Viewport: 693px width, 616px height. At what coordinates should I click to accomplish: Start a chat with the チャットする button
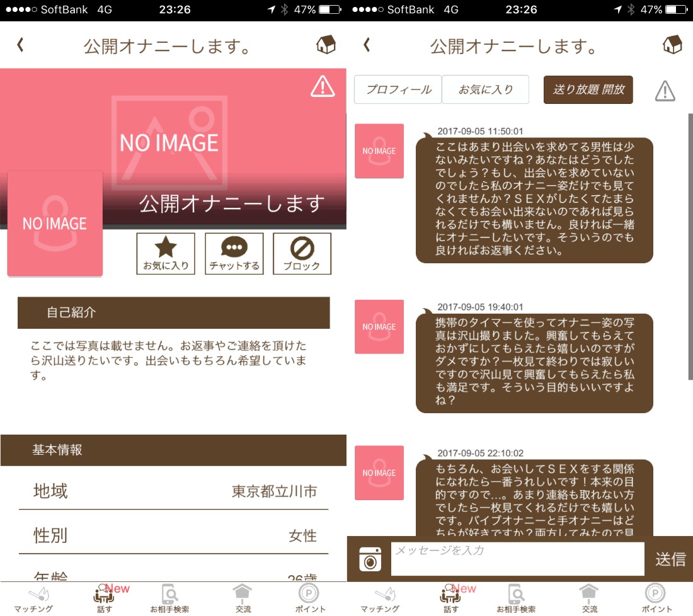click(234, 254)
